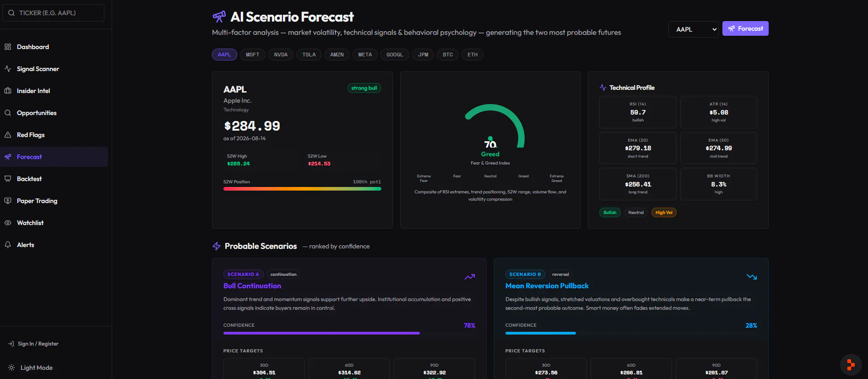Viewport: 868px width, 379px height.
Task: Click the green Bullish tag
Action: click(610, 213)
